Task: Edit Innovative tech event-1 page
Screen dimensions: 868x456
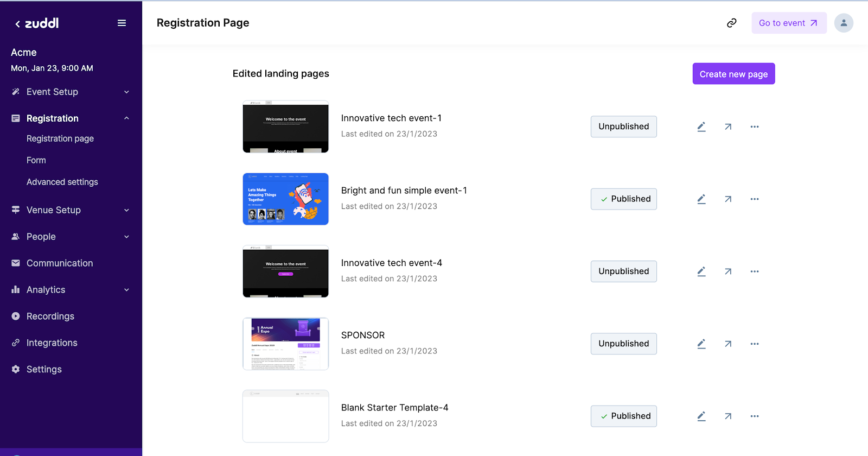Action: [701, 126]
